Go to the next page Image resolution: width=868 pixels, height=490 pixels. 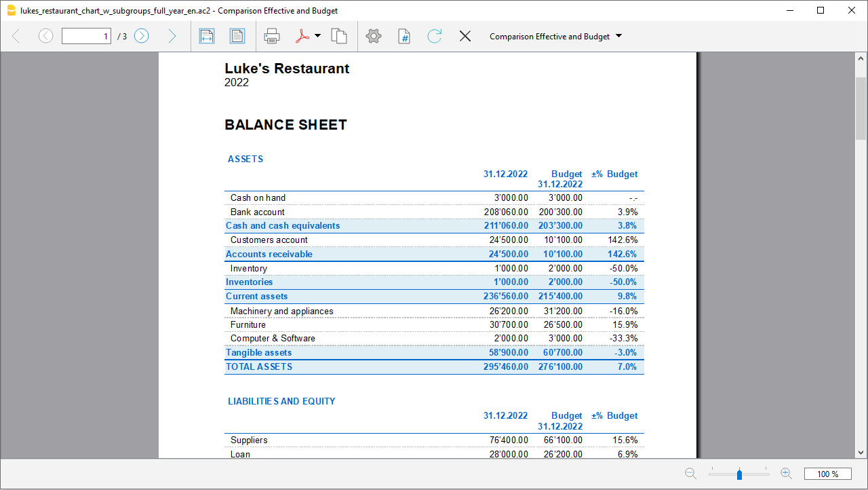[141, 36]
